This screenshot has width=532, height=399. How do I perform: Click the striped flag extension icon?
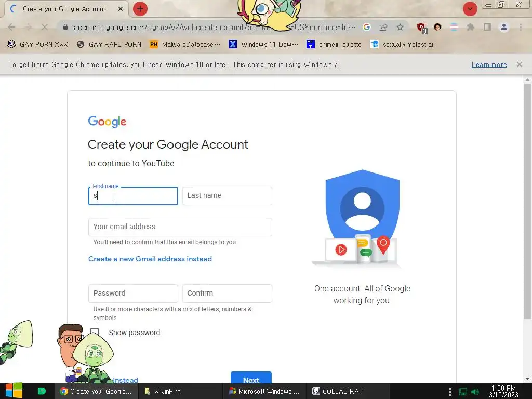click(x=454, y=27)
